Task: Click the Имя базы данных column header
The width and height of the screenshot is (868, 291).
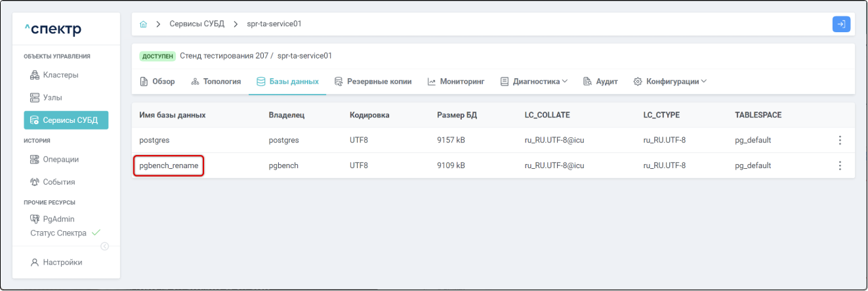Action: [173, 115]
